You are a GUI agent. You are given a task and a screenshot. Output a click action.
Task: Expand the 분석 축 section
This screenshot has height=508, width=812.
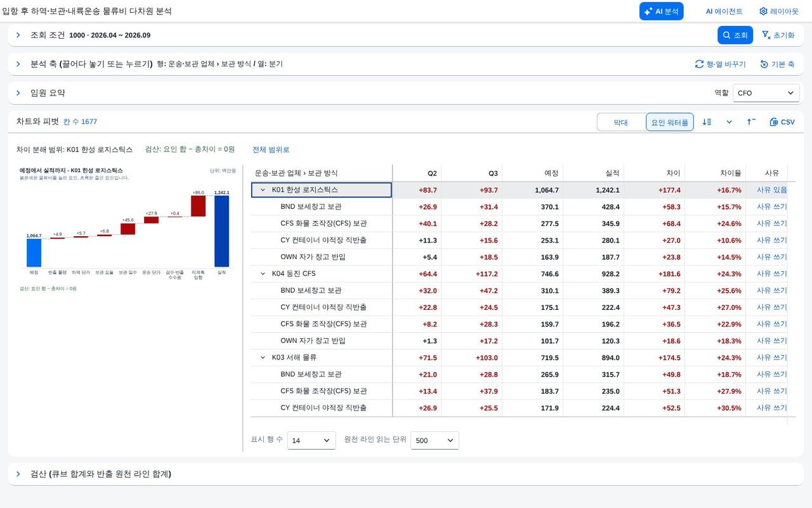tap(18, 63)
